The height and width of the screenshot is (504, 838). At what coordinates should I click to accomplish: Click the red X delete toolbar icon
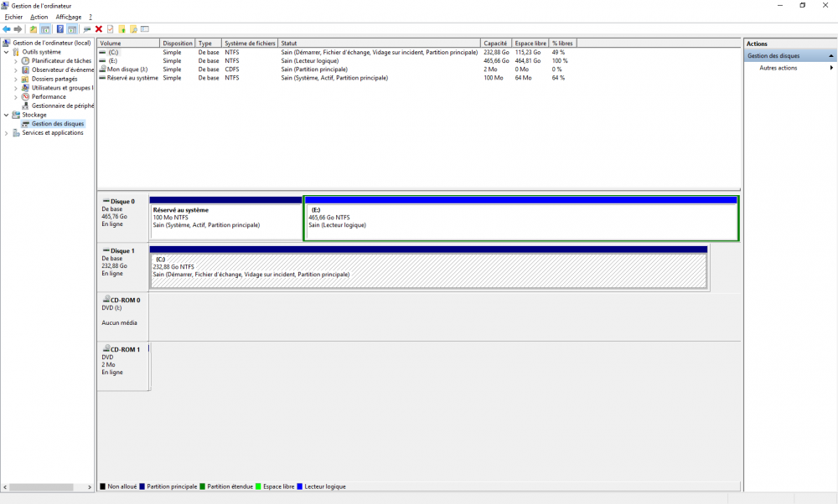tap(99, 29)
